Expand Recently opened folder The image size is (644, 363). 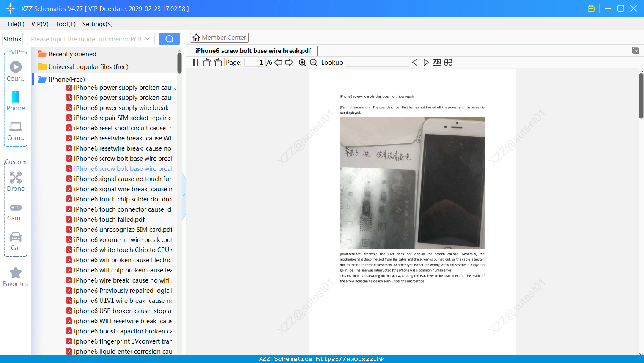pyautogui.click(x=72, y=54)
